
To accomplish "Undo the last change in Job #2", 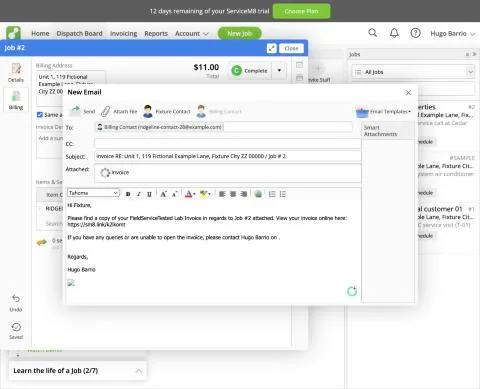I will tap(16, 303).
